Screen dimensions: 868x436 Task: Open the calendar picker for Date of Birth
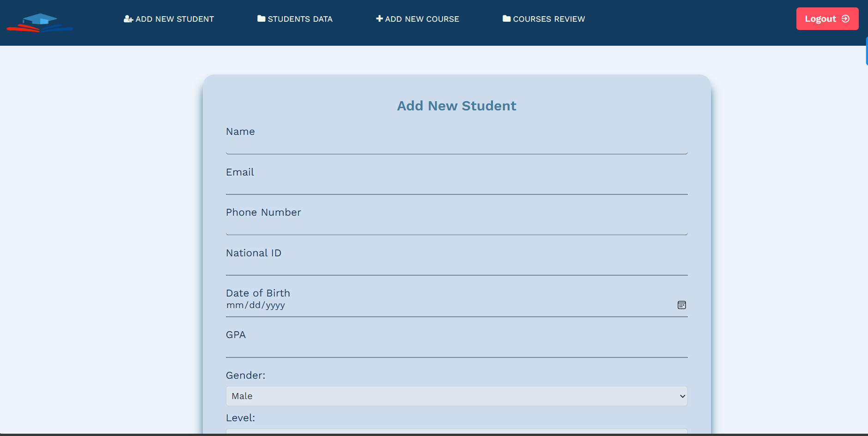(x=681, y=305)
